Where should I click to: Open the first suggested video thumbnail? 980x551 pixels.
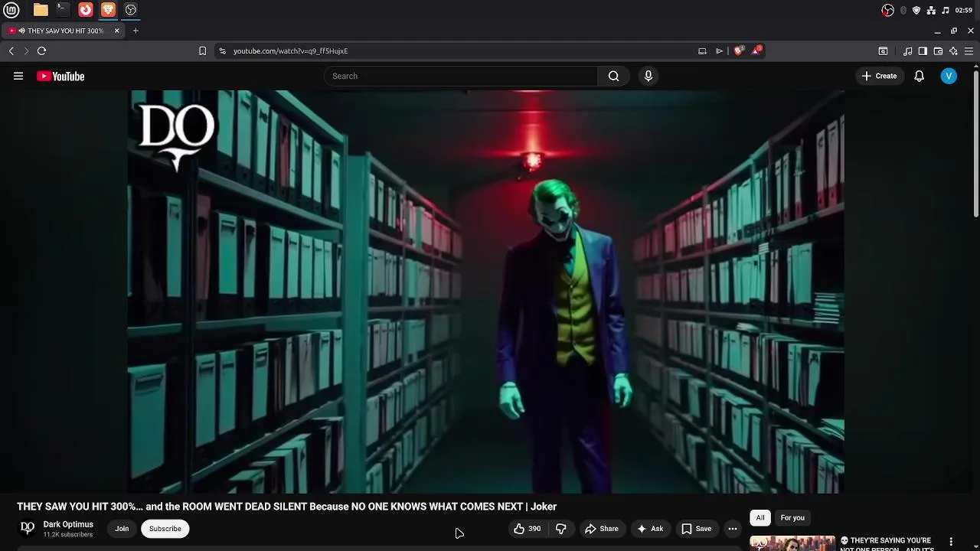(x=792, y=543)
